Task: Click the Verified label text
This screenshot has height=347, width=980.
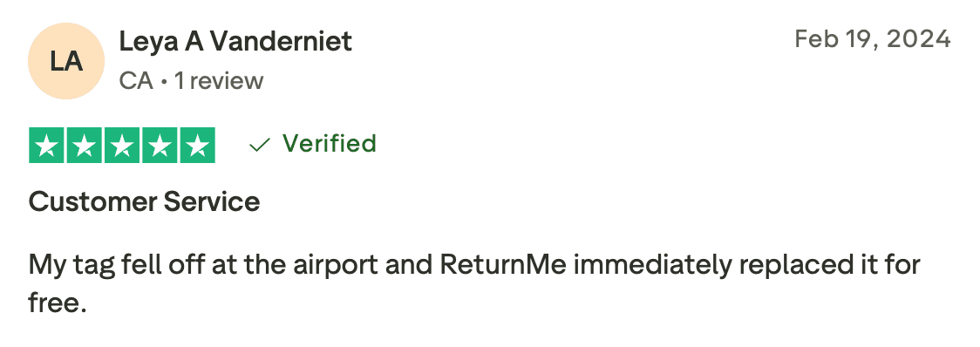Action: (330, 143)
